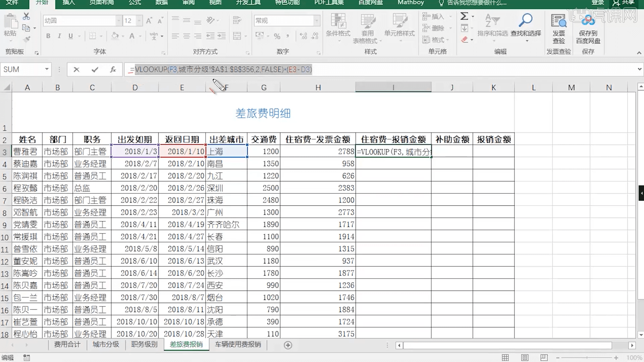Click the Merge and Center icon
This screenshot has width=644, height=362.
click(x=237, y=36)
